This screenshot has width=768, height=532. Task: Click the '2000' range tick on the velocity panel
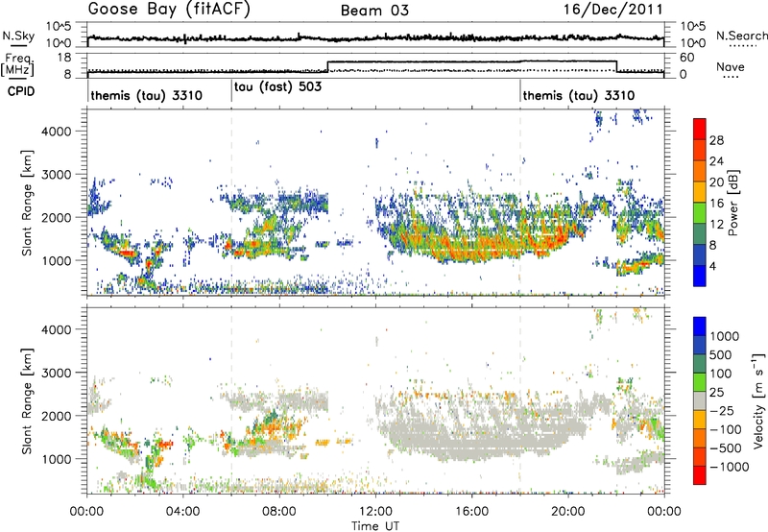[x=56, y=416]
